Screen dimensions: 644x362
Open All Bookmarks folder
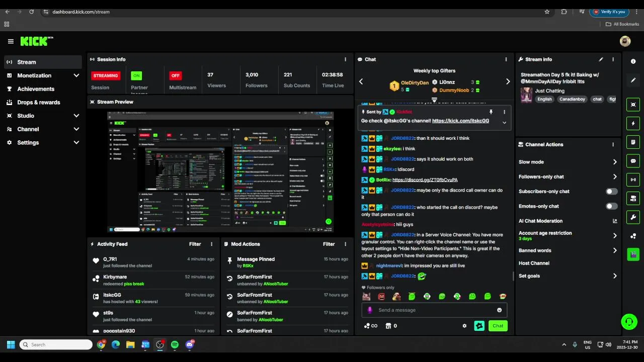[x=622, y=24]
